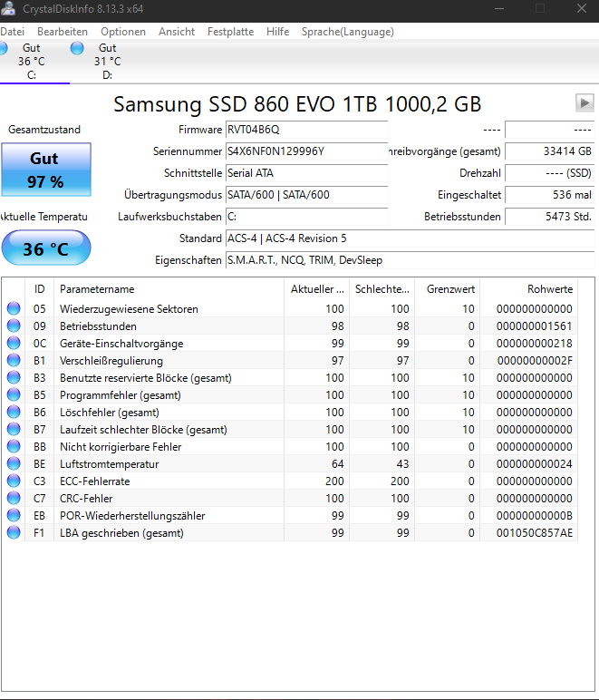This screenshot has width=599, height=700.
Task: Click the Laufwerksbuchstaben field C:
Action: (307, 217)
